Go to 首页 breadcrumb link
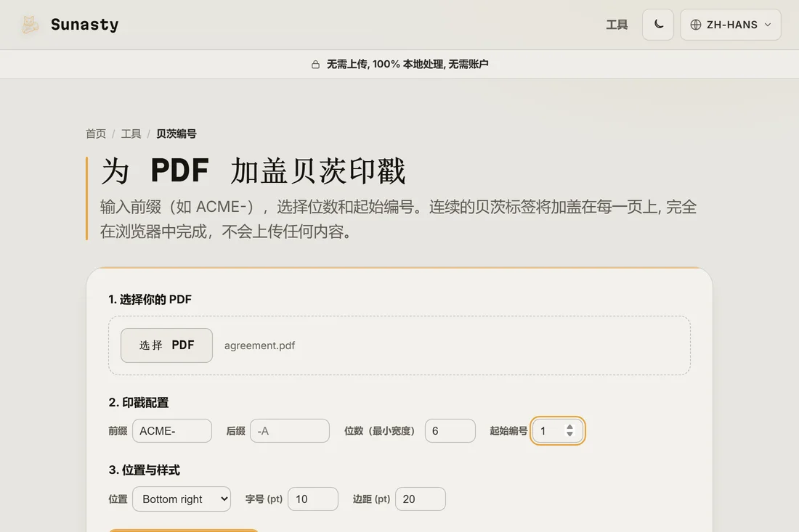The image size is (799, 532). [95, 134]
